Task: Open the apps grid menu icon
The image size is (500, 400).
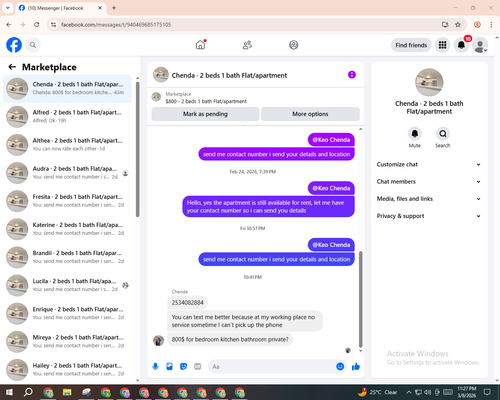Action: pos(442,45)
